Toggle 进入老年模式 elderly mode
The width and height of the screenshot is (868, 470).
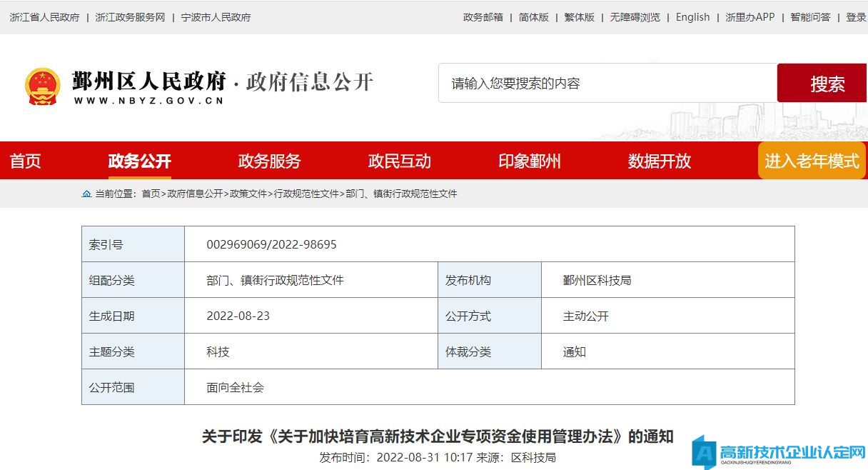point(812,161)
